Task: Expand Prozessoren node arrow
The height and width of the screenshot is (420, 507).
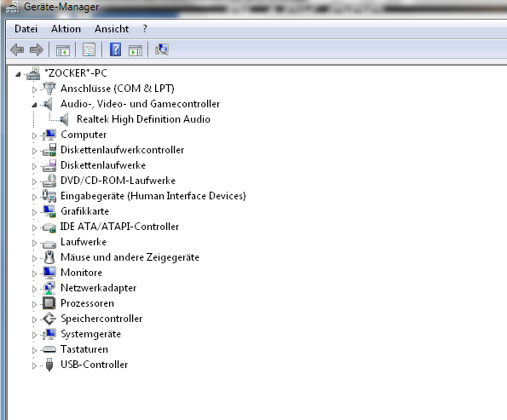Action: coord(34,304)
